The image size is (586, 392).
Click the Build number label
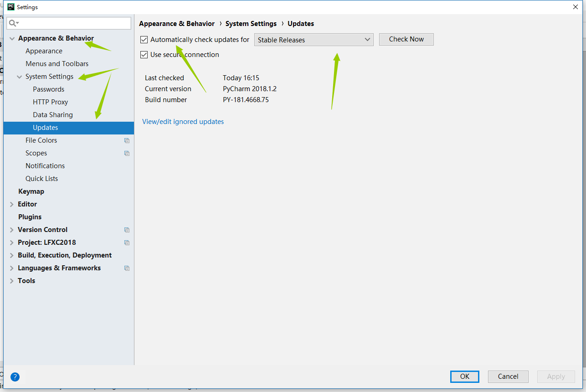click(166, 100)
